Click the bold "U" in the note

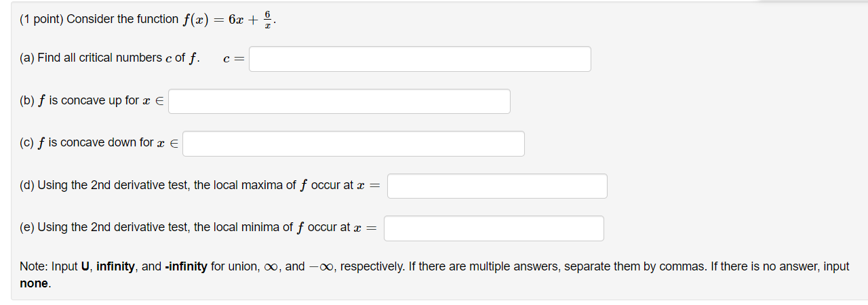(x=85, y=267)
